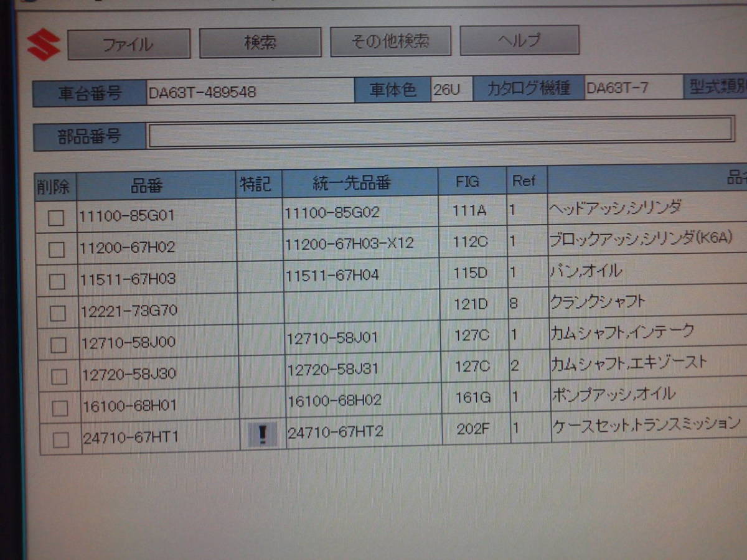Select part number 16100-68H01
This screenshot has width=747, height=560.
(130, 405)
